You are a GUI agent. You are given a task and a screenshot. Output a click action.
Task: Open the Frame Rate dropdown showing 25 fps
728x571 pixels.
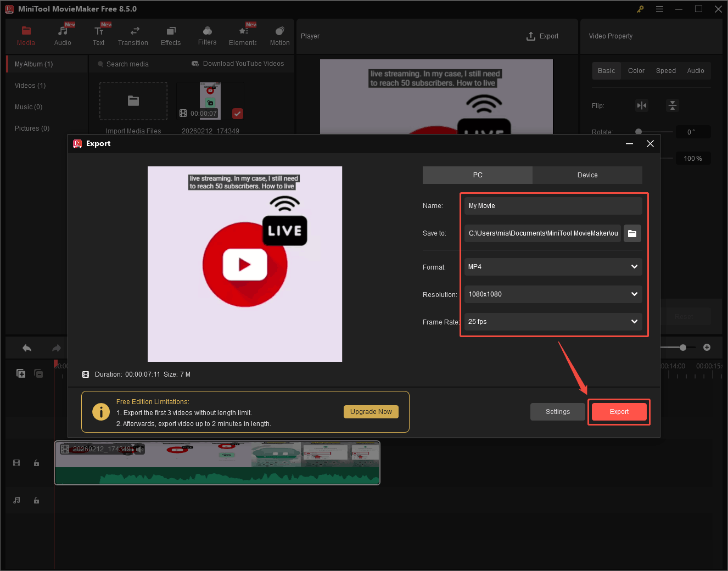(x=553, y=322)
